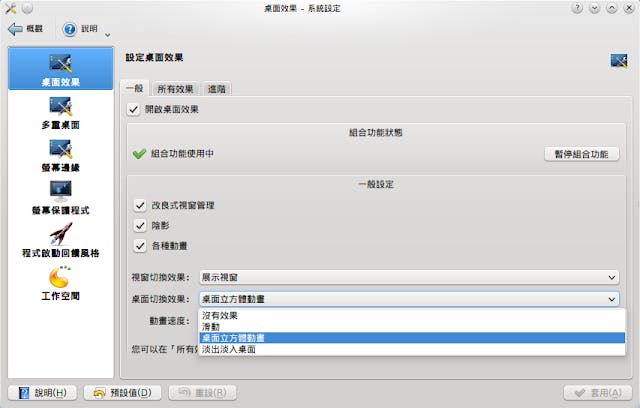The image size is (640, 408).
Task: Click the 動畫速度 label
Action: point(169,321)
